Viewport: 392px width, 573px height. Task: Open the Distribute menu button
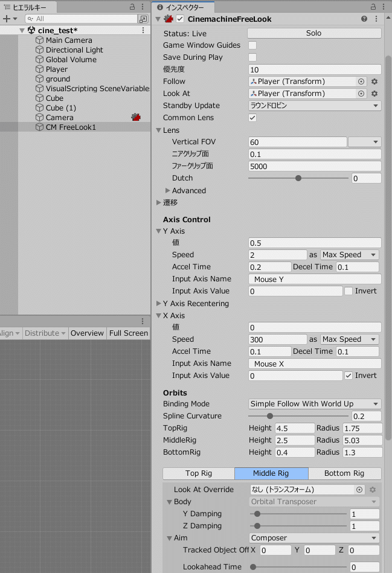point(45,333)
